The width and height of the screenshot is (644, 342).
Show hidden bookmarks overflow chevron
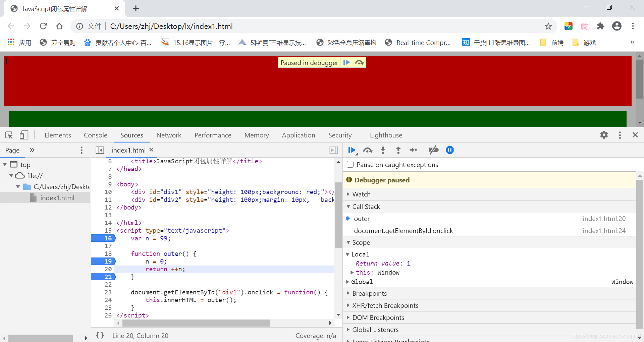point(632,42)
